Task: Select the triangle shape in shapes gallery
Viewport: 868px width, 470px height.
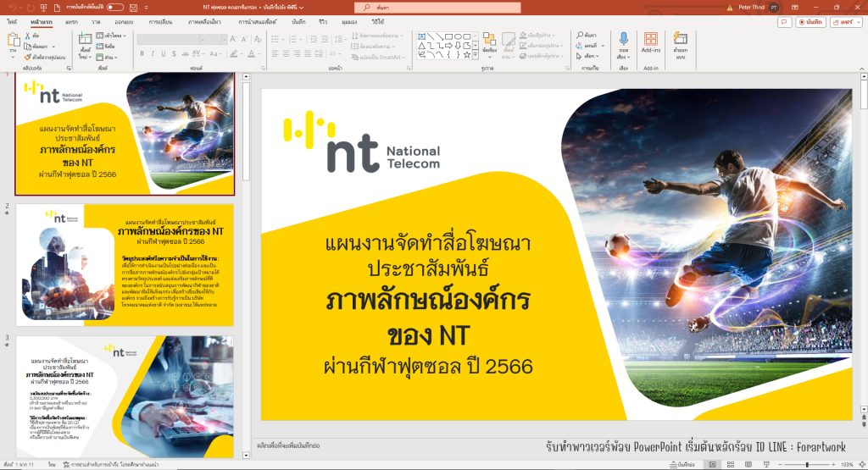Action: [422, 46]
